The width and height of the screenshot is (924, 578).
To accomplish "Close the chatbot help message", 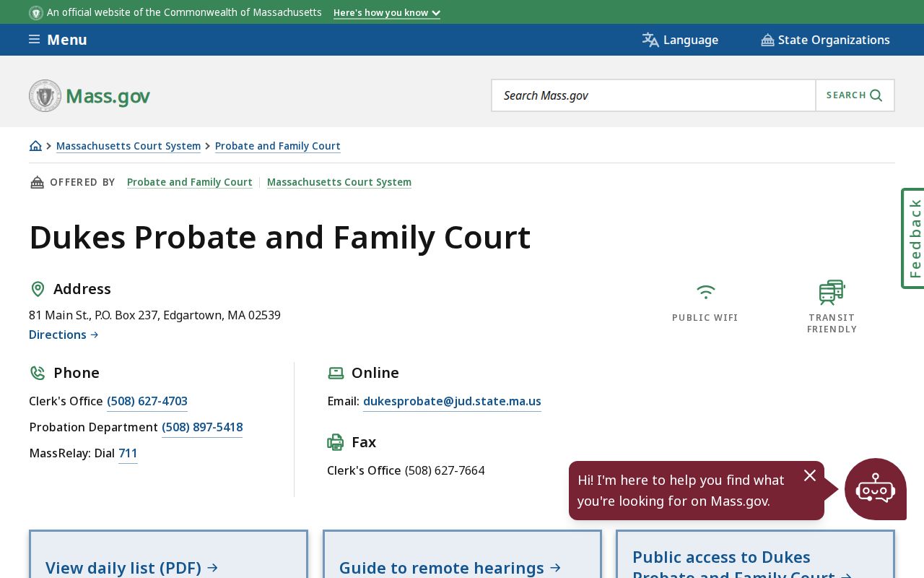I will pos(810,475).
